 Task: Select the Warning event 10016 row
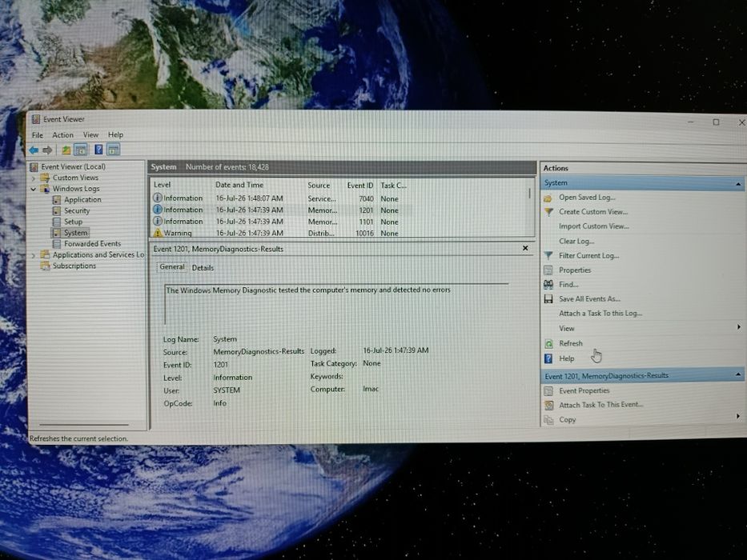[x=342, y=234]
